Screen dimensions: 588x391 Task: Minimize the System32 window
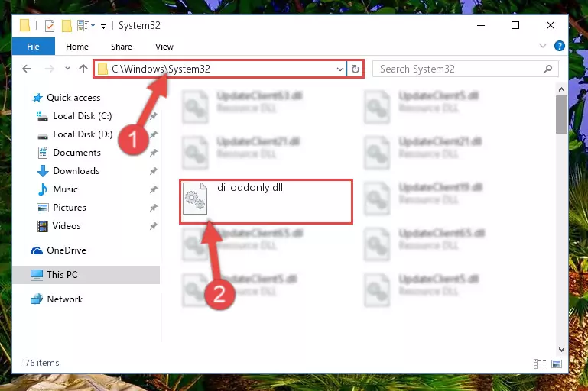(481, 25)
